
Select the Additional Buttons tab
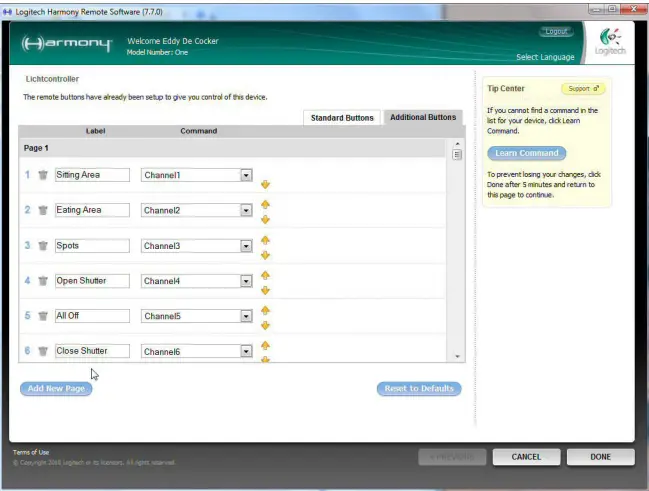point(423,118)
